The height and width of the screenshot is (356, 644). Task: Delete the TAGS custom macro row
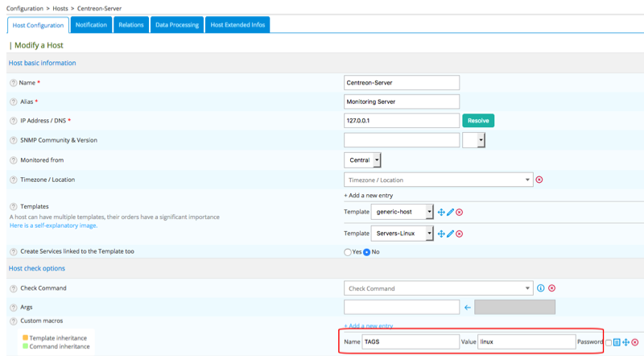pyautogui.click(x=635, y=342)
